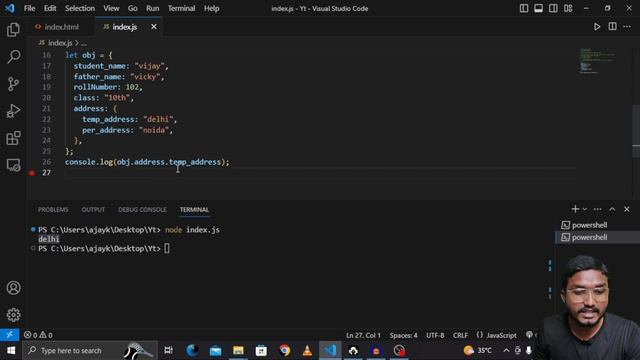Viewport: 640px width, 360px height.
Task: Open the editor More Actions ellipsis
Action: [627, 27]
